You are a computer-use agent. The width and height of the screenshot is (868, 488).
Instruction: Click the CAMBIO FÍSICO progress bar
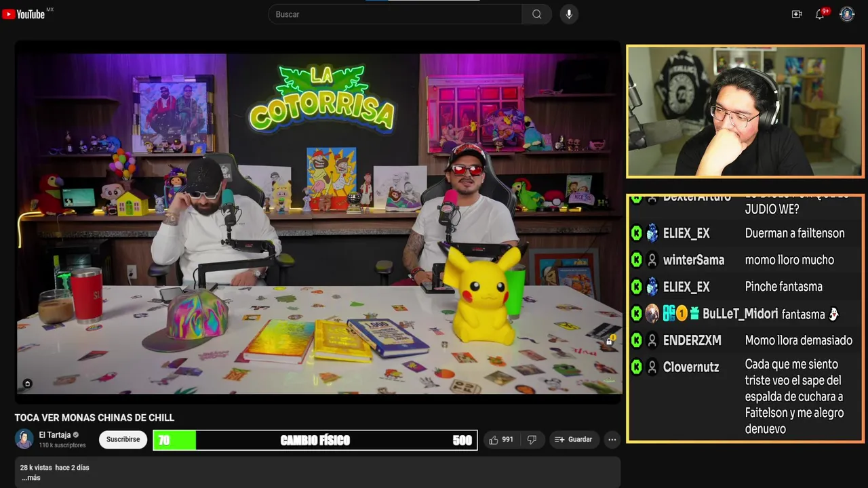pyautogui.click(x=315, y=441)
